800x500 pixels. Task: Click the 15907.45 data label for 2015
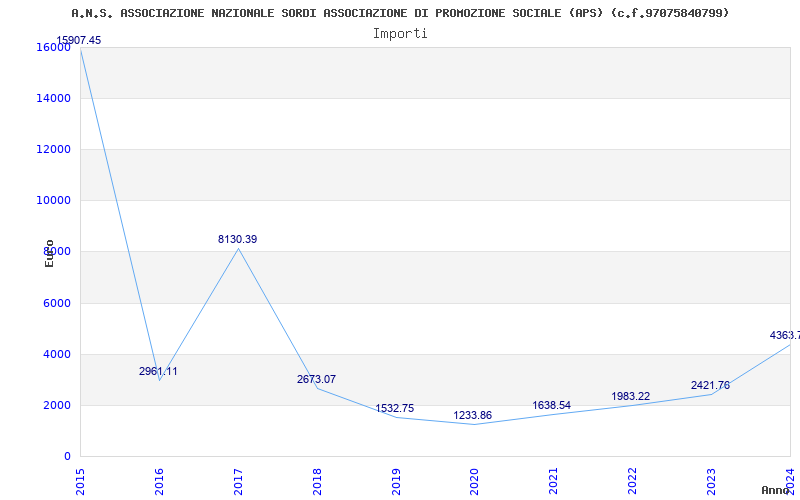coord(78,40)
